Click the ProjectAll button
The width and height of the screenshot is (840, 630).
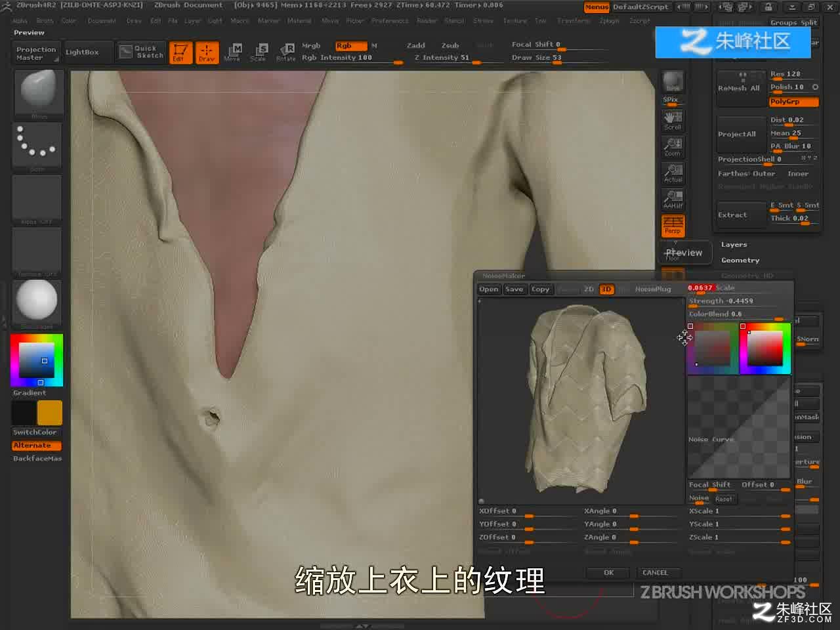coord(740,135)
